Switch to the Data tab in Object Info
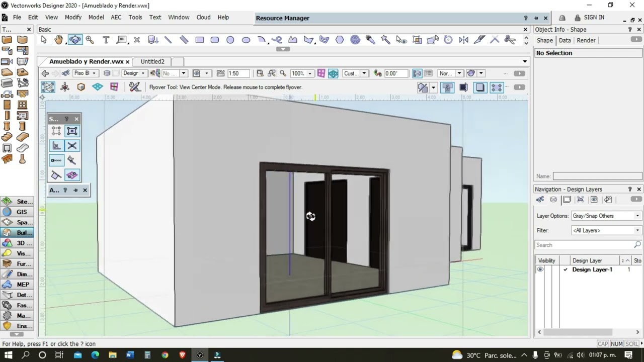This screenshot has height=362, width=644. point(565,40)
